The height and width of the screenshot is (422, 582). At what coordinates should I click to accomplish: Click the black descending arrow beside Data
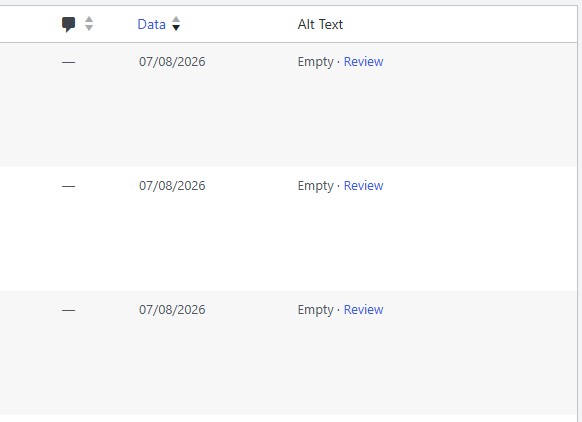176,27
